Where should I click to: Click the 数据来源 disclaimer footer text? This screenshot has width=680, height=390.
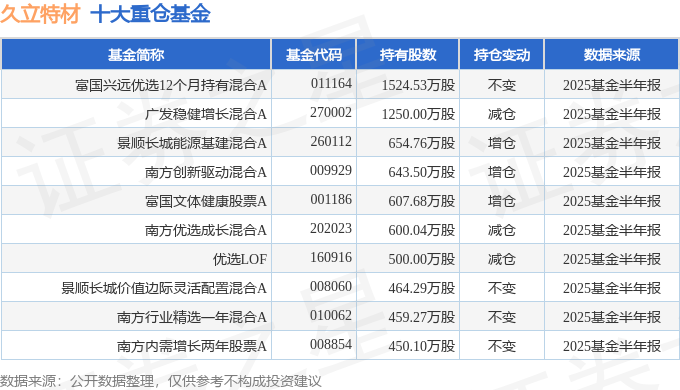(161, 381)
